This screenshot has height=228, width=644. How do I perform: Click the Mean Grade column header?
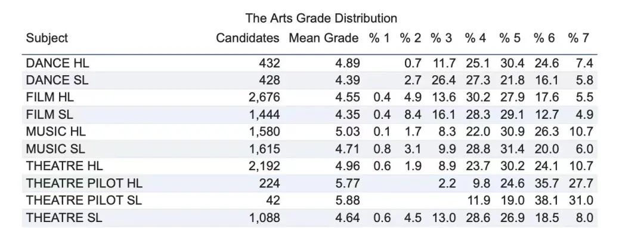click(324, 38)
